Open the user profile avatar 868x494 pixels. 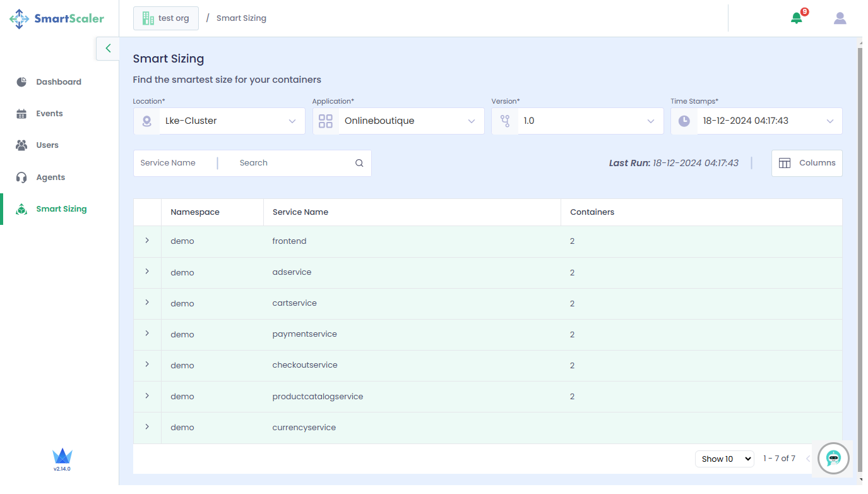pyautogui.click(x=840, y=18)
